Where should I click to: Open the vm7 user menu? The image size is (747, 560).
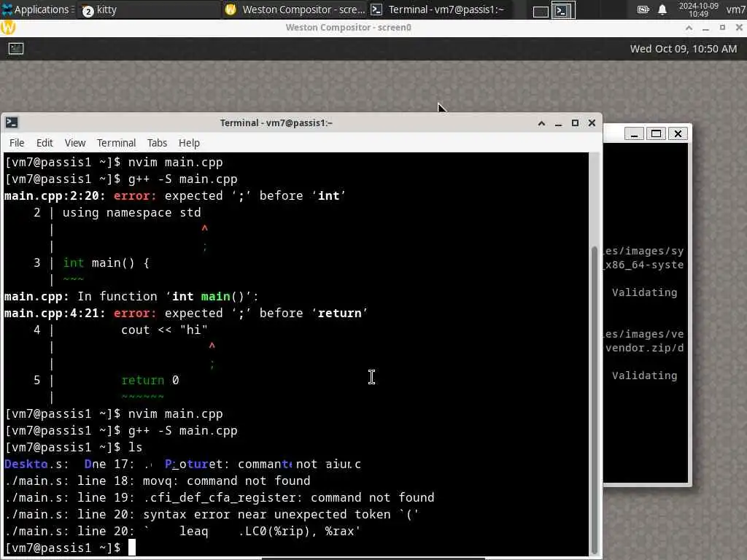[x=735, y=9]
